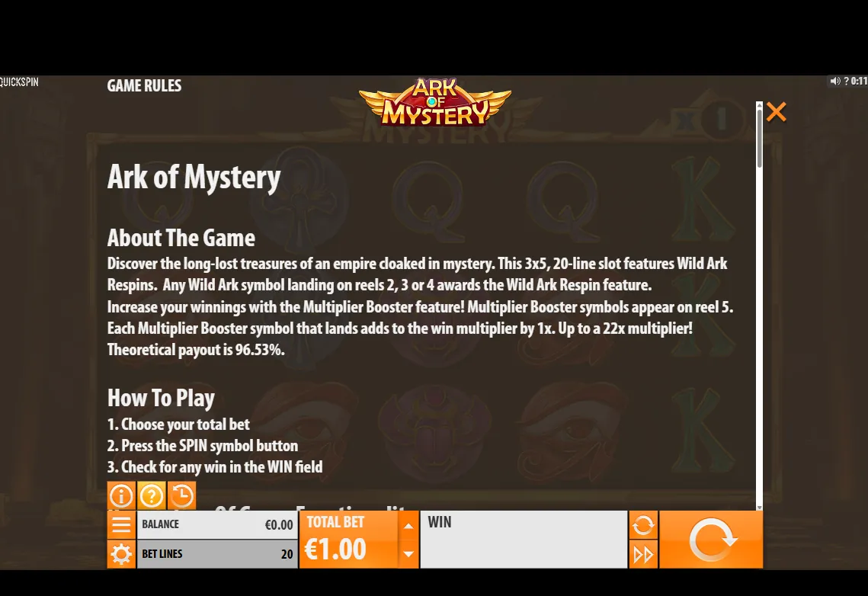The image size is (868, 596).
Task: Click the scrollbar up arrow
Action: click(x=760, y=104)
